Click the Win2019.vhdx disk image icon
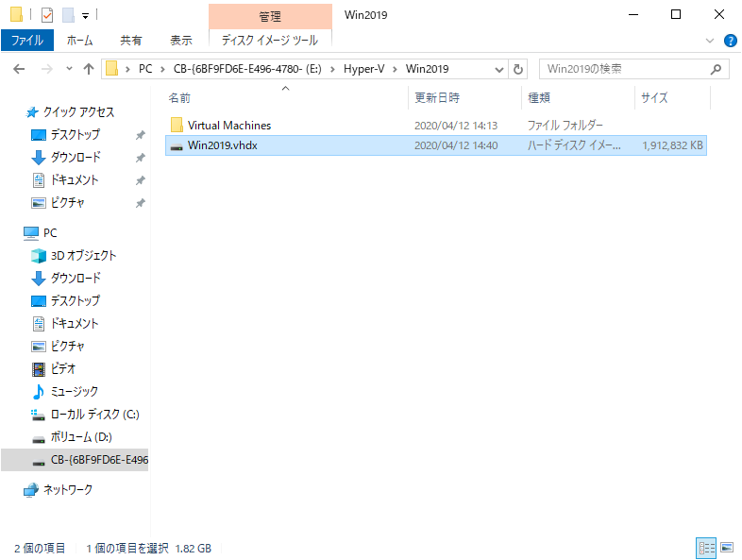Viewport: 742px width, 560px height. point(177,146)
